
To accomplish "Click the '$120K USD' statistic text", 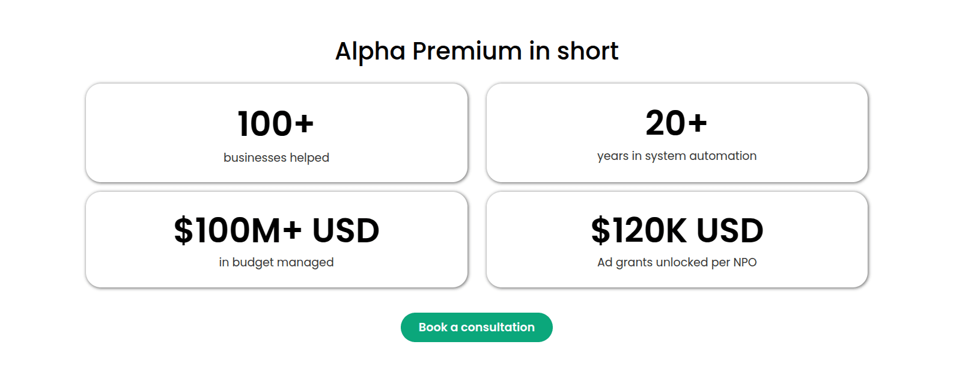I will (677, 230).
